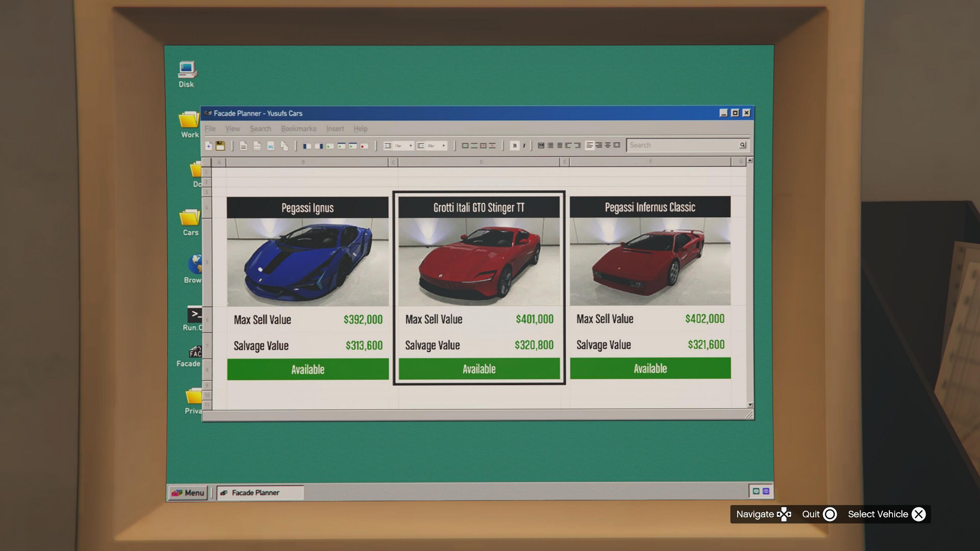The height and width of the screenshot is (551, 980).
Task: Select the Grotti Itali GTO Stinger TT thumbnail
Action: (x=479, y=262)
